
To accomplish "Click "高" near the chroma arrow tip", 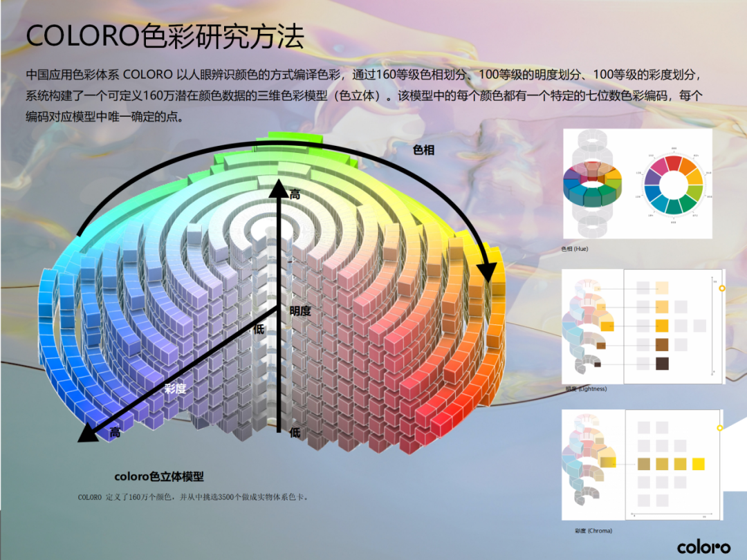I will click(x=115, y=432).
